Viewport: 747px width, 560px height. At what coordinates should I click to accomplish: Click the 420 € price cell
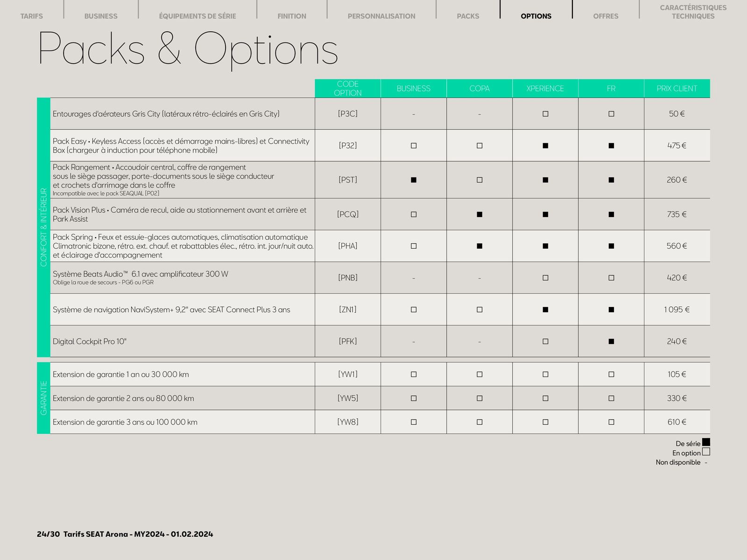point(677,278)
